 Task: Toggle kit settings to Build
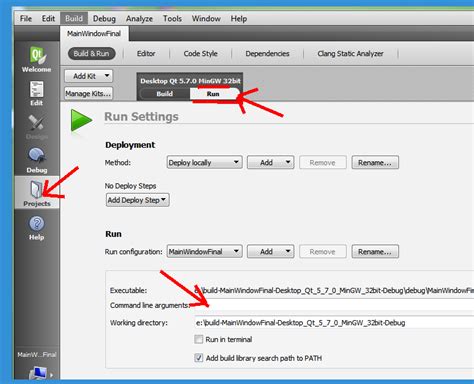click(165, 94)
